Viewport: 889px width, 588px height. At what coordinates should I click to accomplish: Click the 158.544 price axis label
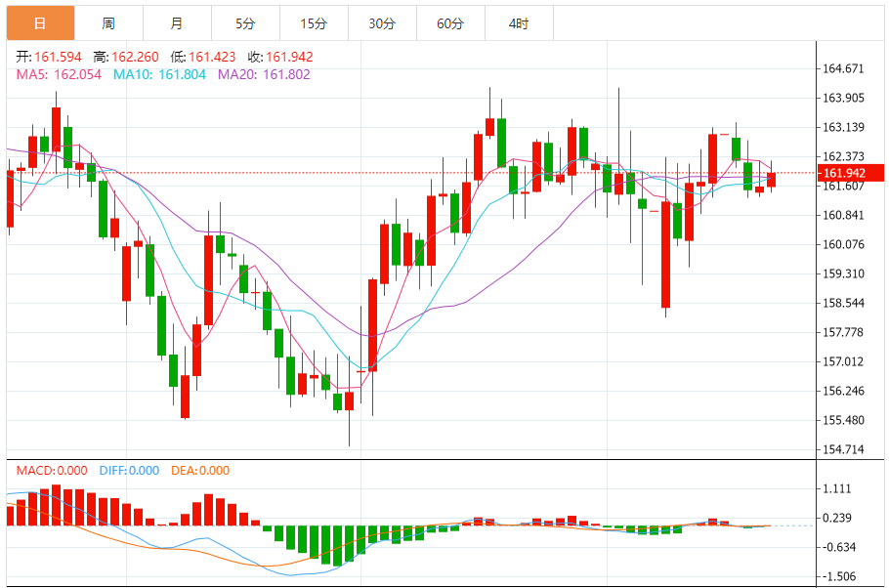coord(843,303)
